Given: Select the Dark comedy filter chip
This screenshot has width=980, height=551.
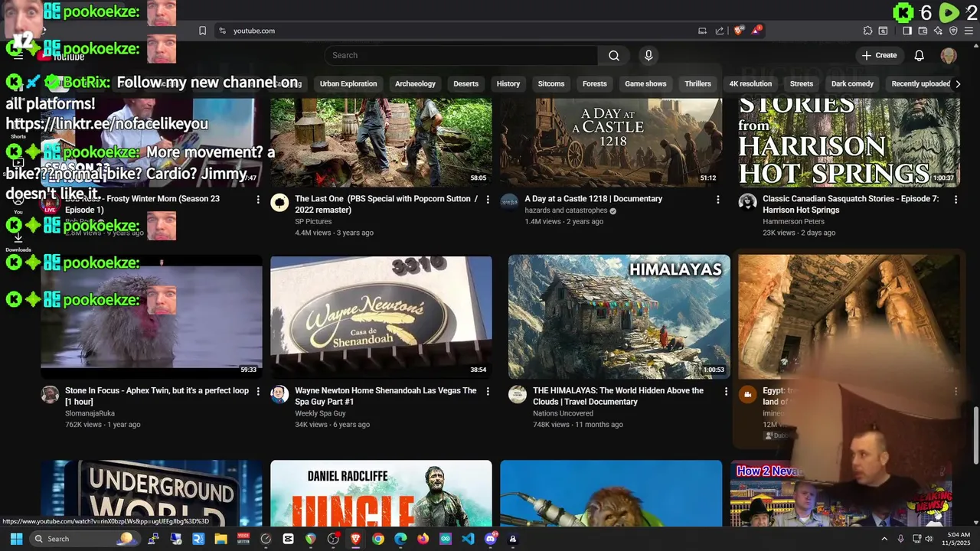Looking at the screenshot, I should click(x=852, y=83).
